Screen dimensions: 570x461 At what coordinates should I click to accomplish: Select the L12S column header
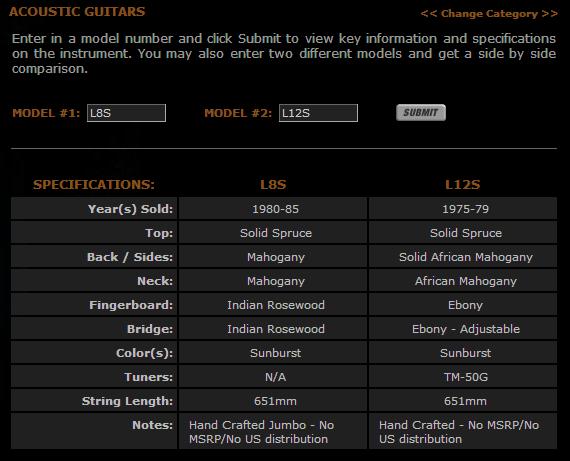(x=462, y=185)
